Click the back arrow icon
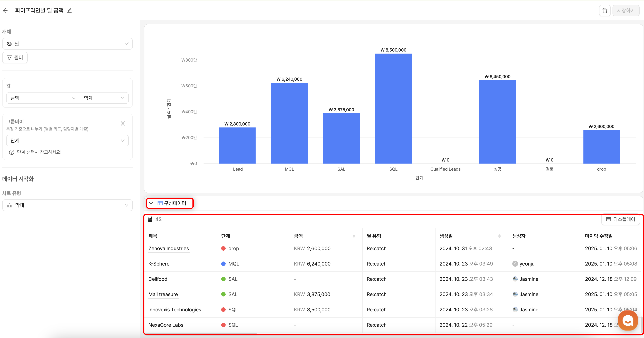 (5, 11)
